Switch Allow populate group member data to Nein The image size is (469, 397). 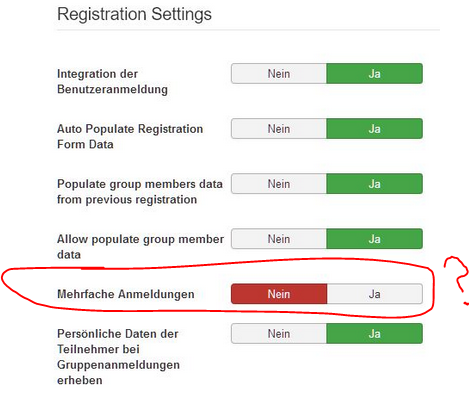(279, 239)
